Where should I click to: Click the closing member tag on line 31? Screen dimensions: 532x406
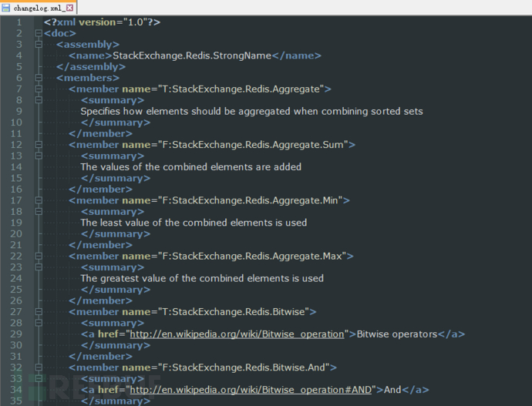pyautogui.click(x=100, y=356)
